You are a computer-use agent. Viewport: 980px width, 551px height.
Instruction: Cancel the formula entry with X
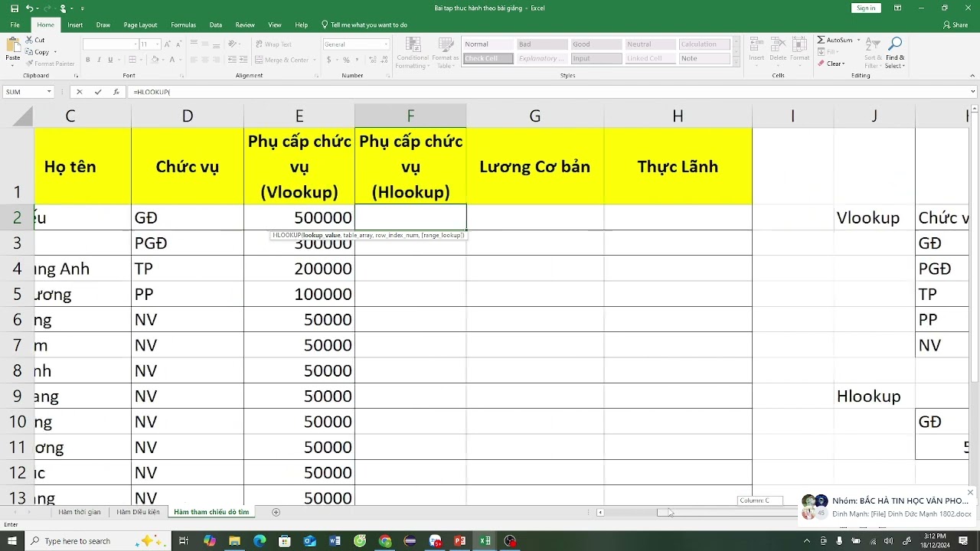79,92
